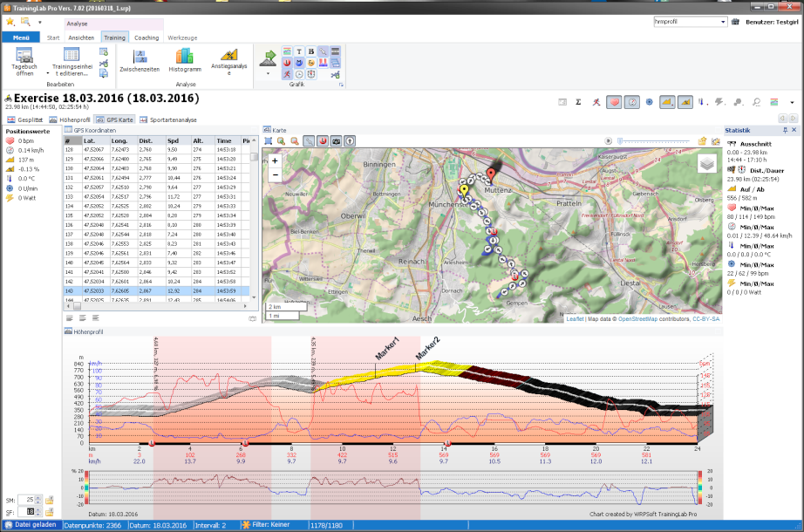Image resolution: width=804 pixels, height=532 pixels.
Task: Launch the Anstiegsanalyse tool
Action: [229, 62]
